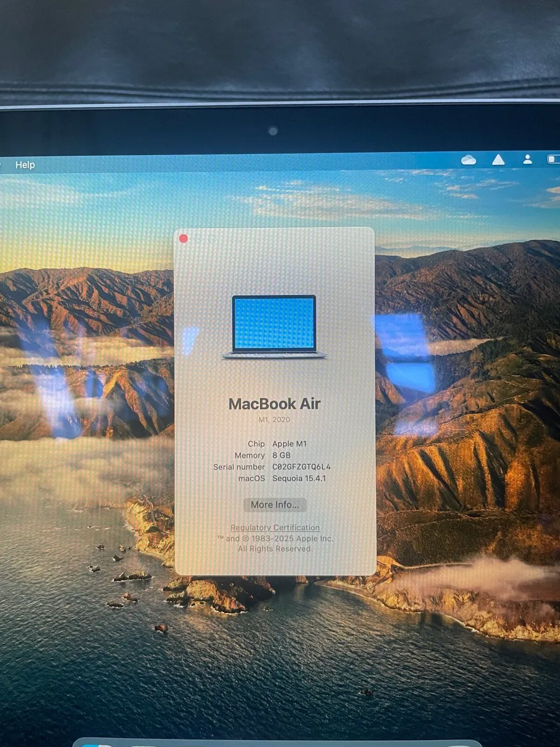Click the cloud icon in the menu bar
Screen dimensions: 560x747
[469, 160]
